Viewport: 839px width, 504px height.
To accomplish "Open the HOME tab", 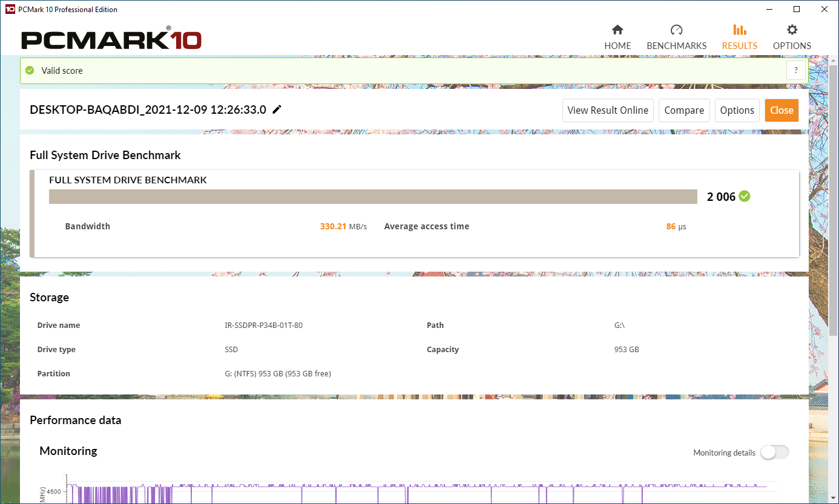I will point(617,38).
